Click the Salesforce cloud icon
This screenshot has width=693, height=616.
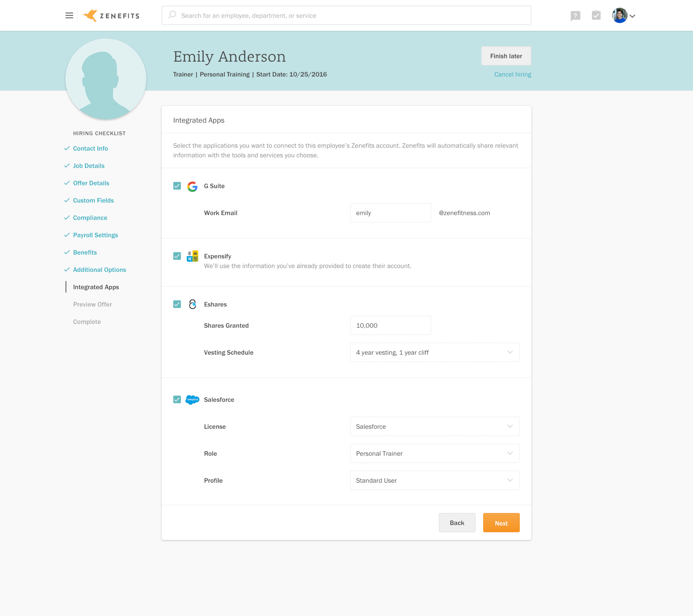point(192,400)
